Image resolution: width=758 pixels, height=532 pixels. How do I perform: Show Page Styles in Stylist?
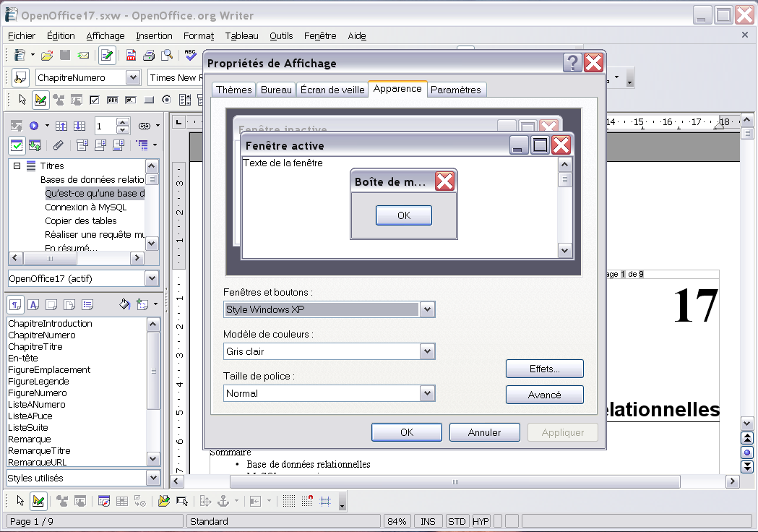(69, 304)
